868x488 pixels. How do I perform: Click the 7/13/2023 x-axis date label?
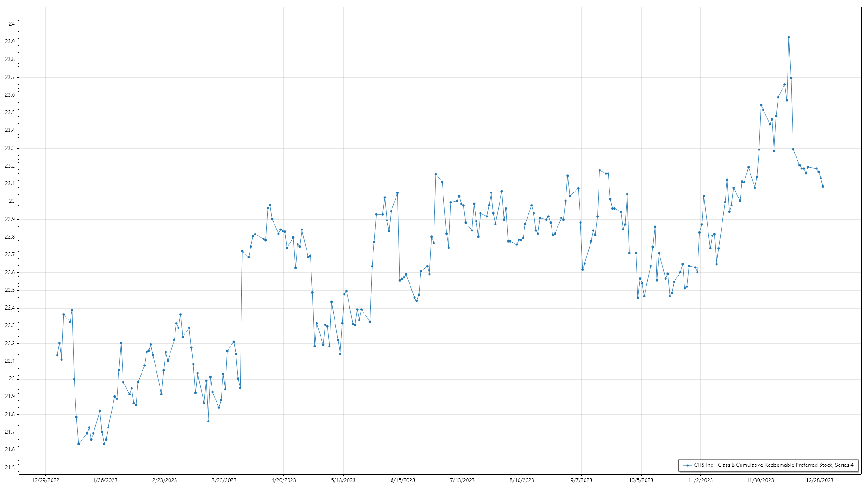(x=462, y=480)
